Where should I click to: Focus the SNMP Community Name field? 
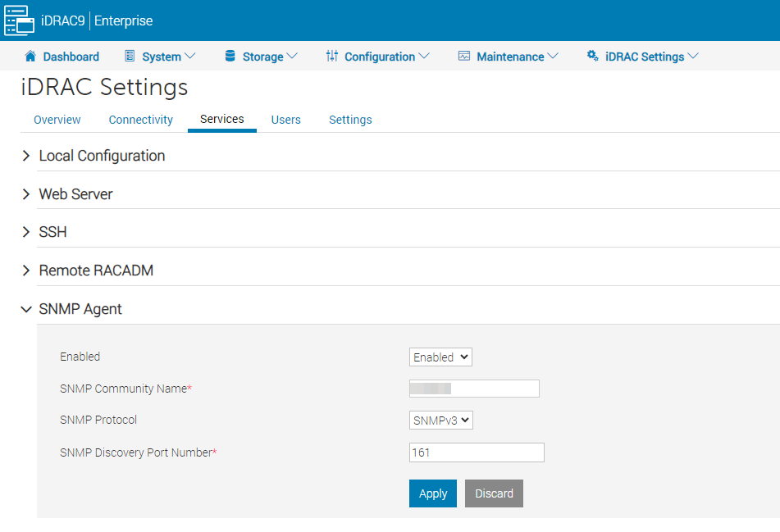pyautogui.click(x=474, y=389)
